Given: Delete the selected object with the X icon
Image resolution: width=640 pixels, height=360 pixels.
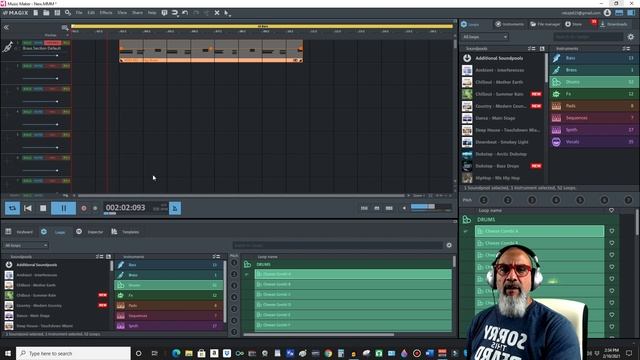Looking at the screenshot, I should point(217,13).
